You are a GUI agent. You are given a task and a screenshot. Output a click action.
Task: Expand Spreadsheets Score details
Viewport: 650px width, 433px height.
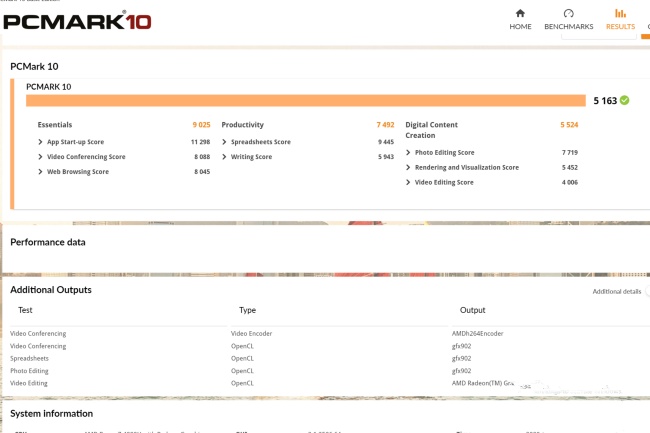[x=224, y=142]
